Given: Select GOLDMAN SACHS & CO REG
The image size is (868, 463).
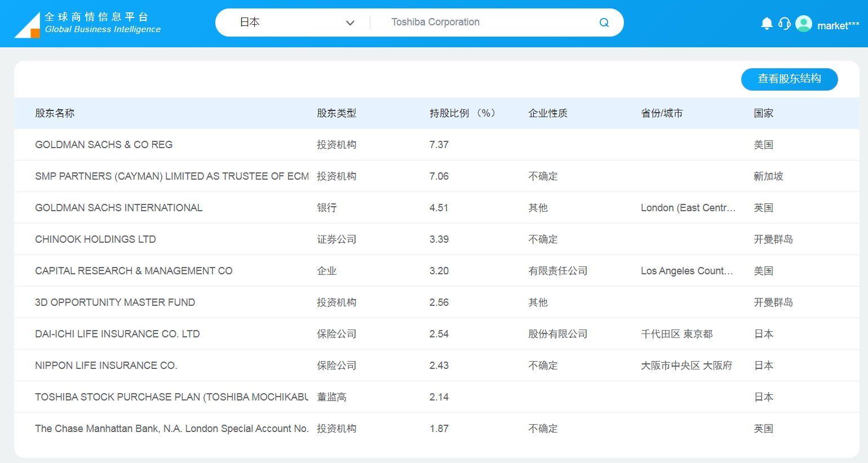Looking at the screenshot, I should click(104, 145).
